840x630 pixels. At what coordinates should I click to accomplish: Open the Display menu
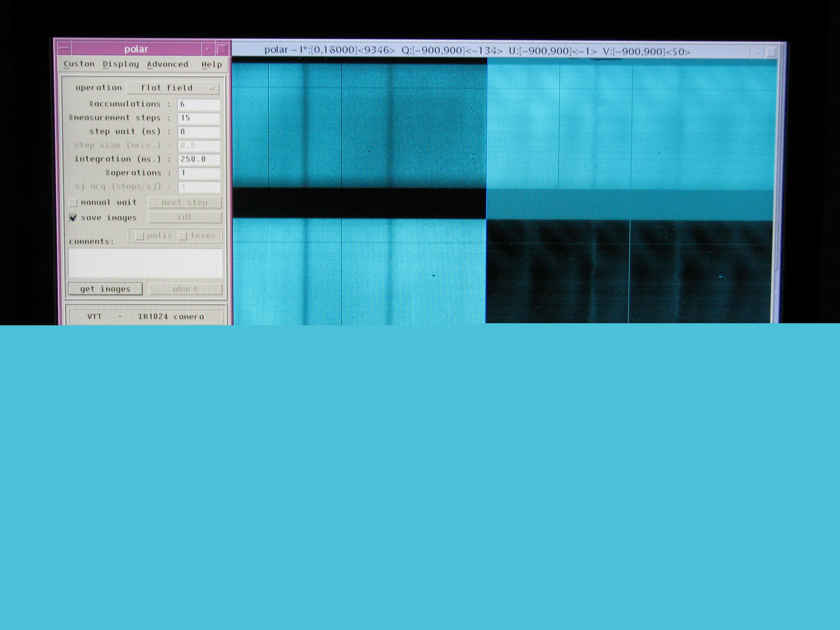(x=121, y=64)
